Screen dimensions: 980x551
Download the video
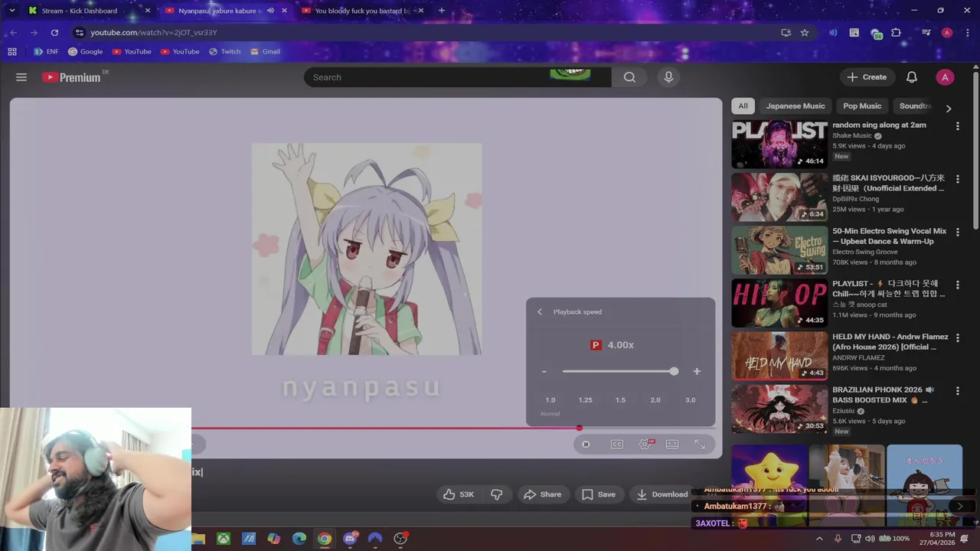click(661, 494)
